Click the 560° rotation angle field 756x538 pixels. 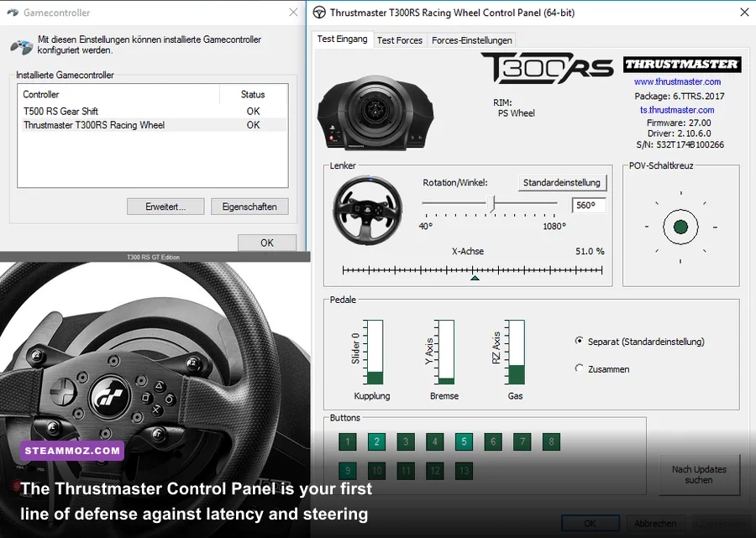(588, 205)
